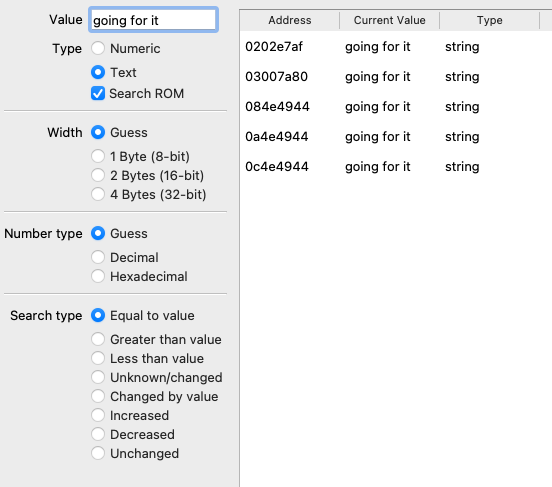Select the Unchanged search type
Image resolution: width=552 pixels, height=487 pixels.
(98, 453)
